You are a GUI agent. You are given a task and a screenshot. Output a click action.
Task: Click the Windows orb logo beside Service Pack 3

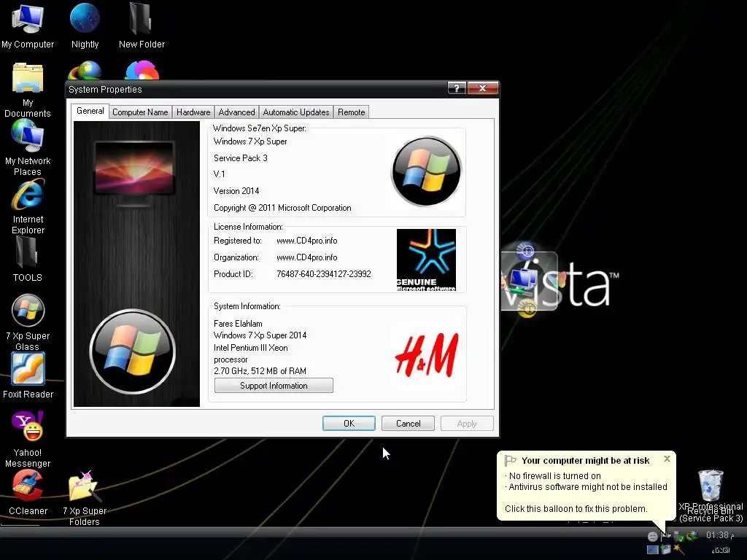point(426,171)
